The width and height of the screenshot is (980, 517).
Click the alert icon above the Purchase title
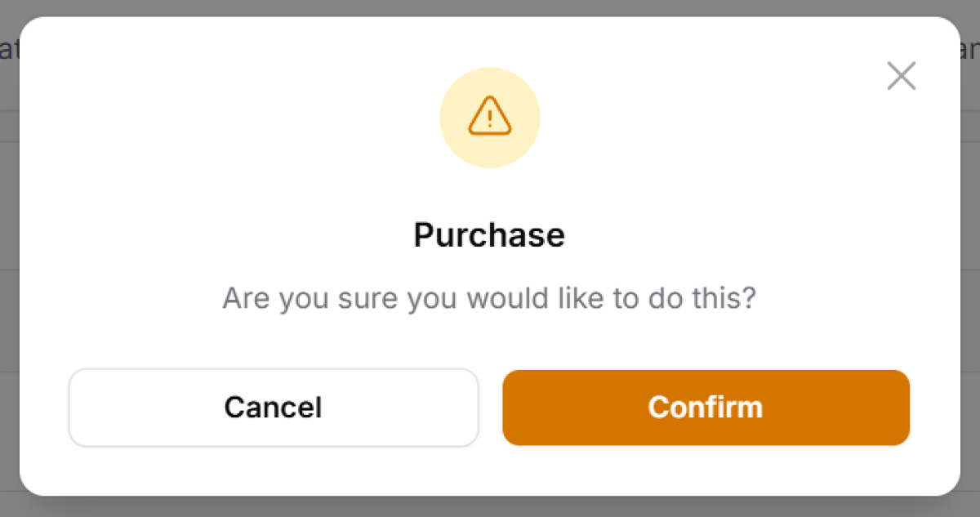(x=489, y=117)
